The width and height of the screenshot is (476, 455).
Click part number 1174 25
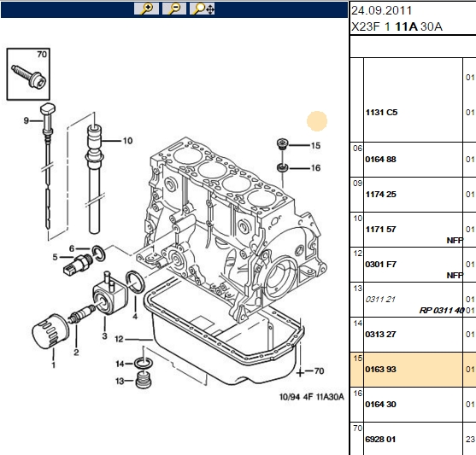coord(380,194)
